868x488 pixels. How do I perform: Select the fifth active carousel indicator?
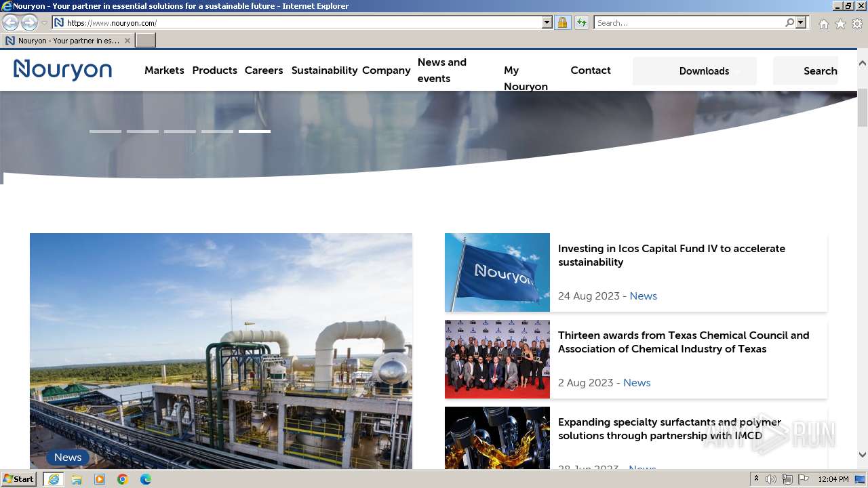(x=254, y=131)
